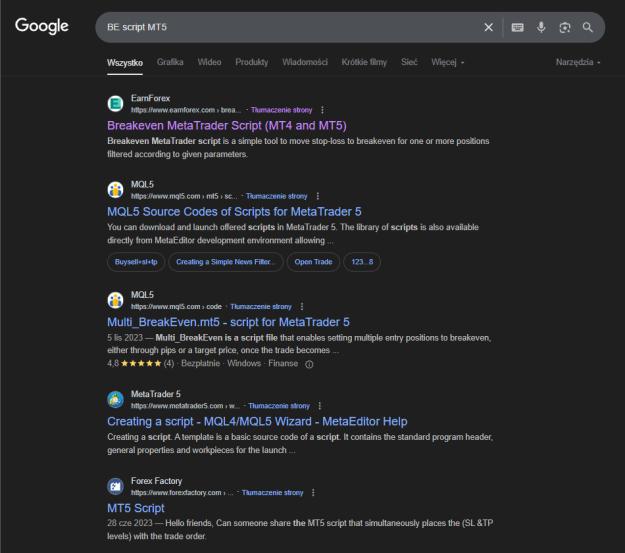Switch to the Sieć tab
Image resolution: width=625 pixels, height=553 pixels.
click(409, 62)
